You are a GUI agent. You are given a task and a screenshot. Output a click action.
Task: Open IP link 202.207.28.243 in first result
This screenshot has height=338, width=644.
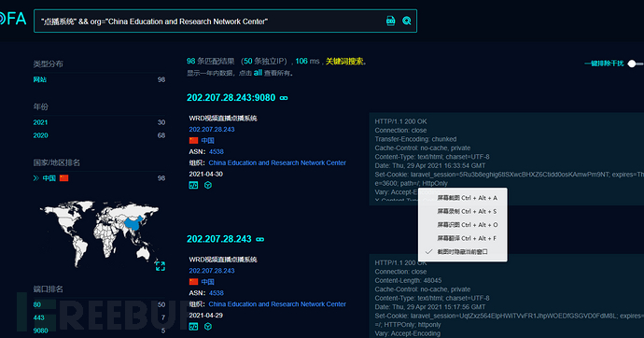(x=212, y=130)
